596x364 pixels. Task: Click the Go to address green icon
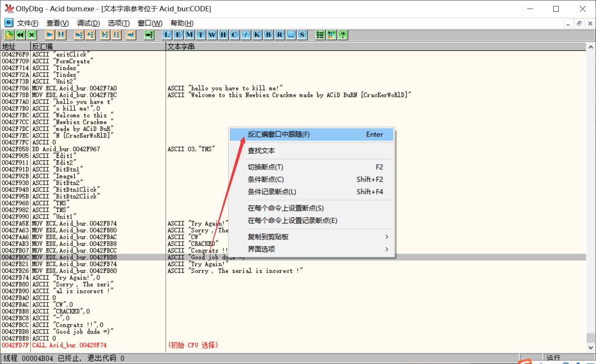[x=149, y=35]
